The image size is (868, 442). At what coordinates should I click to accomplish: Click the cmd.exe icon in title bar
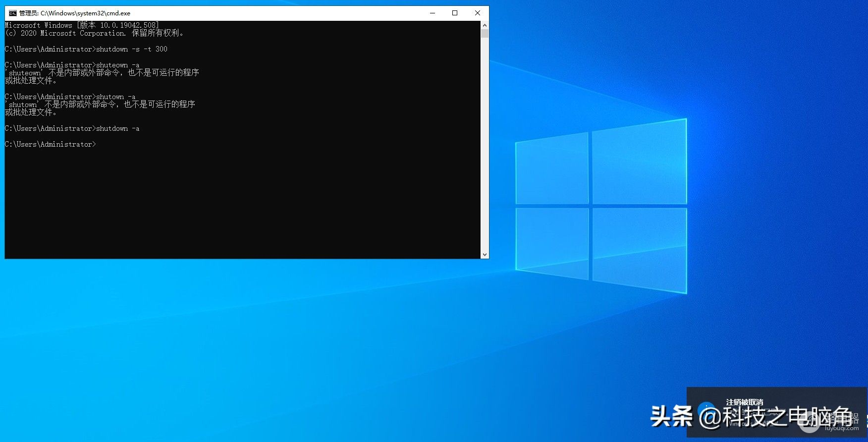[x=13, y=13]
